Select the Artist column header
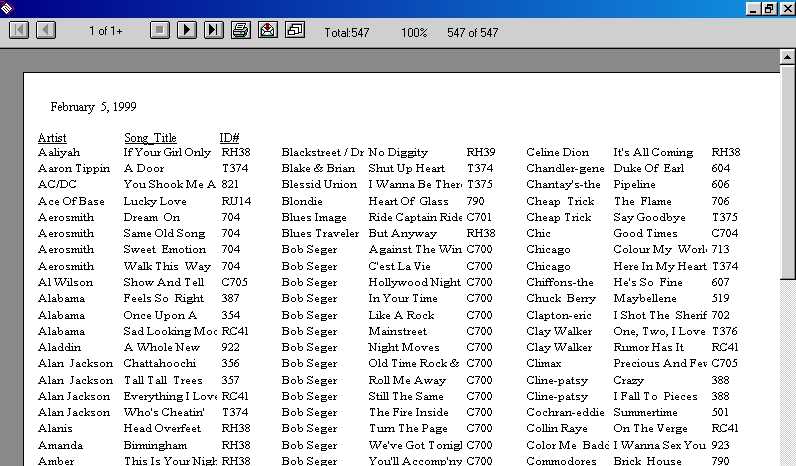This screenshot has width=796, height=466. (52, 137)
